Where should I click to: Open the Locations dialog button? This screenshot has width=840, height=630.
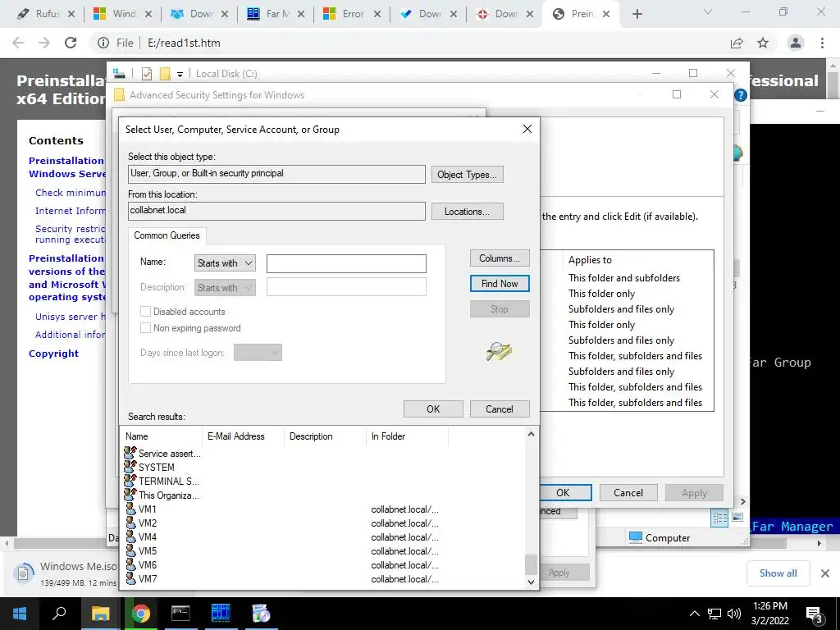pos(467,211)
